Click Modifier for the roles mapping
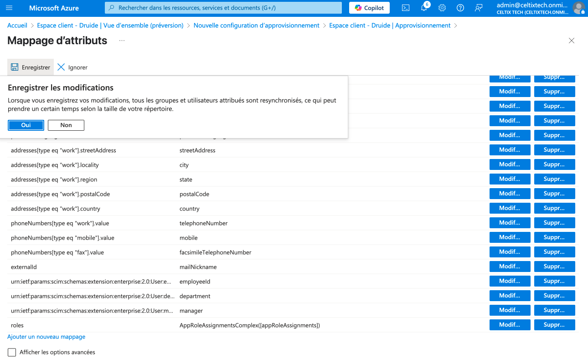The width and height of the screenshot is (588, 364). tap(510, 325)
